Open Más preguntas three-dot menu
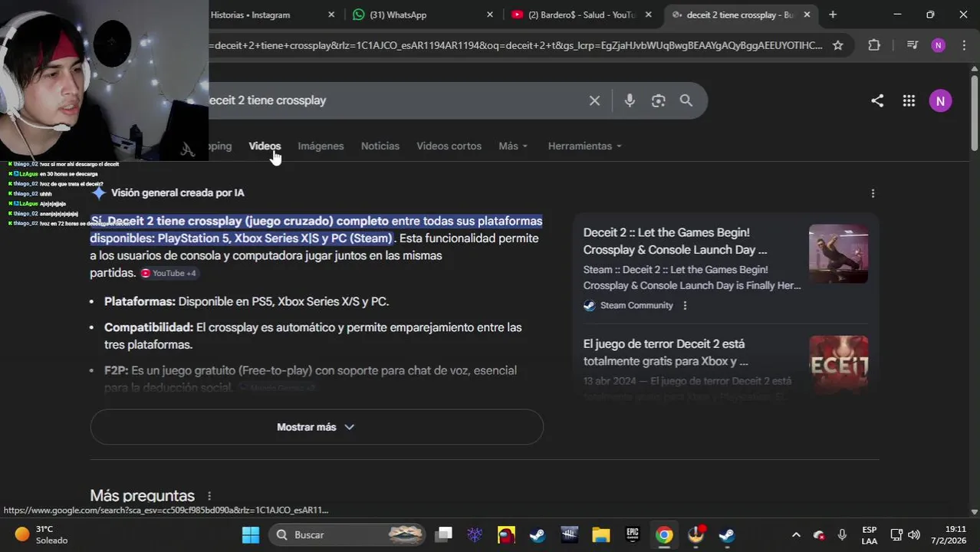The image size is (980, 552). [x=209, y=496]
